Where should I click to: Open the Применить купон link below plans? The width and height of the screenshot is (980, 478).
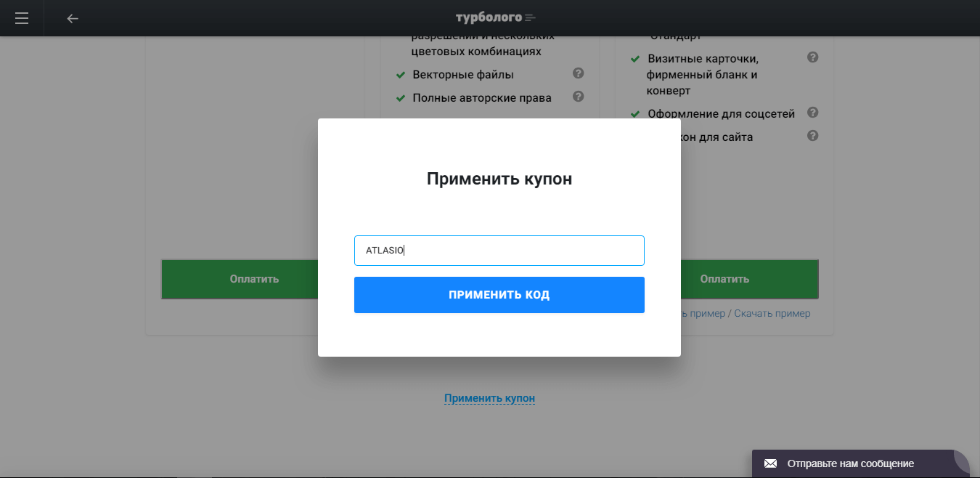click(x=489, y=398)
